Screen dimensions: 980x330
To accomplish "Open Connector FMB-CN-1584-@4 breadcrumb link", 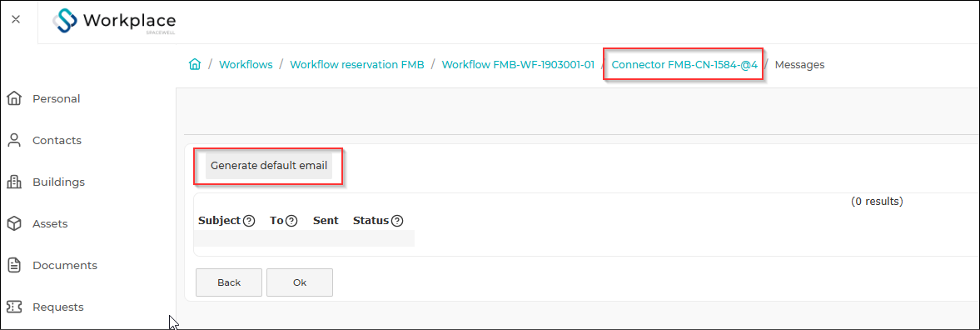I will click(684, 64).
